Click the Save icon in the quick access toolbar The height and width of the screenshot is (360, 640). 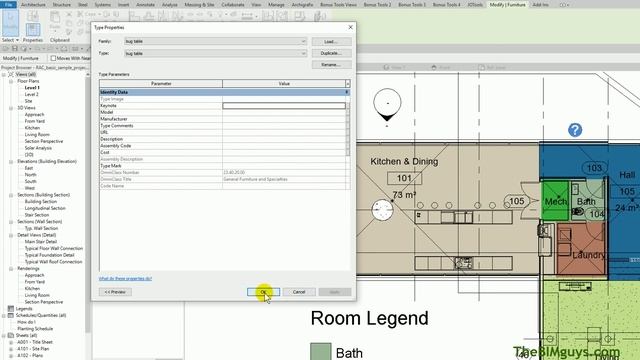tap(15, 49)
